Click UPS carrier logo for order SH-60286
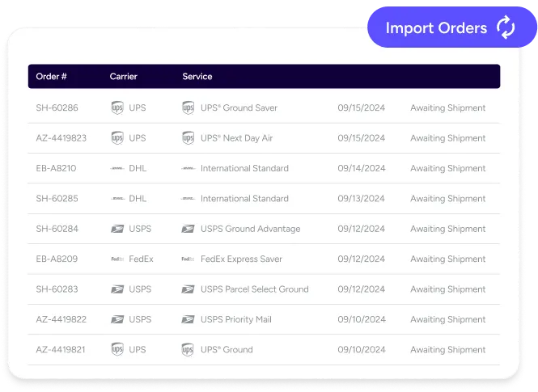The width and height of the screenshot is (538, 392). tap(117, 107)
